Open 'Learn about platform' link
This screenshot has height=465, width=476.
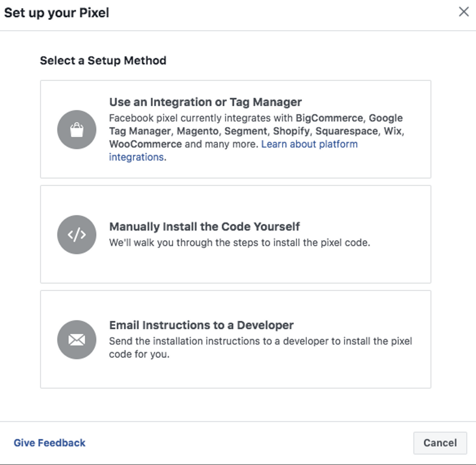click(x=309, y=144)
